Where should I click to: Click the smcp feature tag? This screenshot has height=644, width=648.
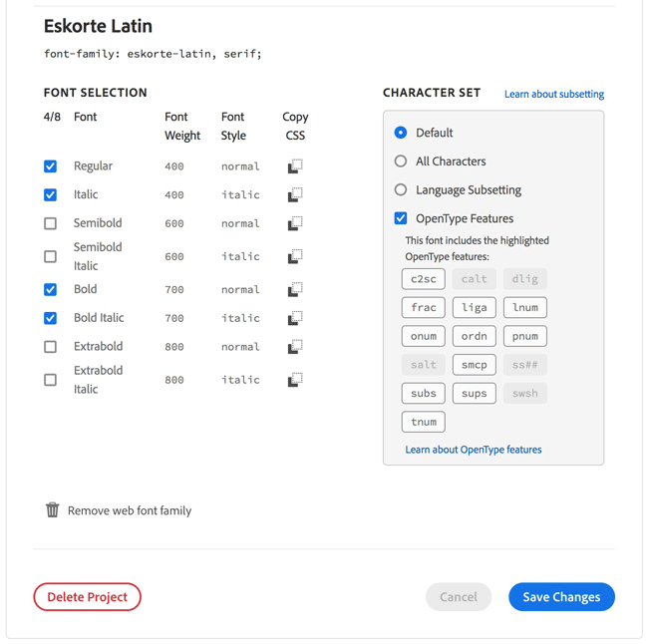pyautogui.click(x=474, y=365)
